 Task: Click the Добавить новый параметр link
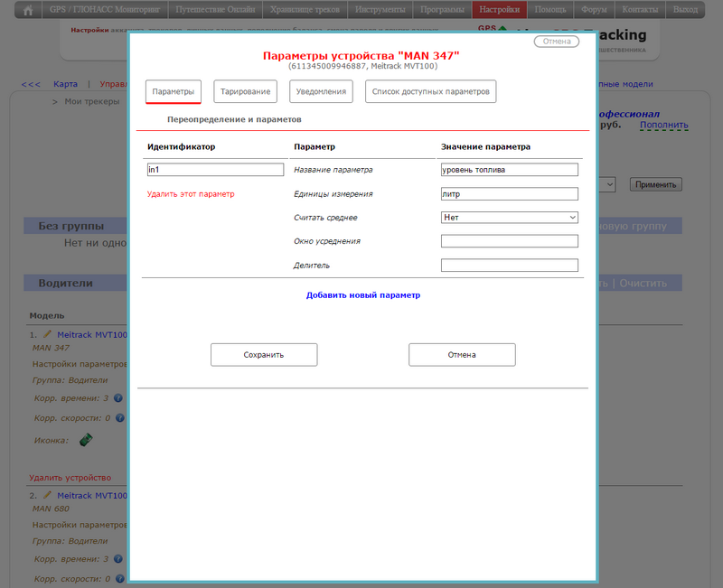[362, 295]
